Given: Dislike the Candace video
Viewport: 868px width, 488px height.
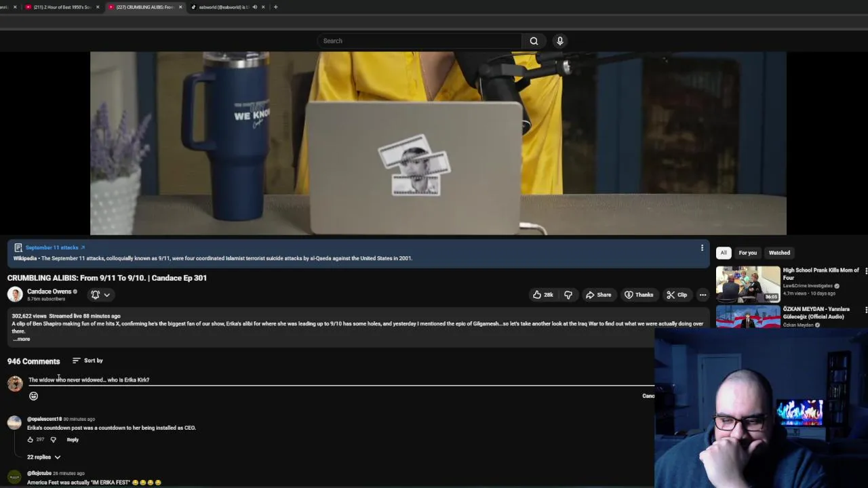Looking at the screenshot, I should [568, 295].
